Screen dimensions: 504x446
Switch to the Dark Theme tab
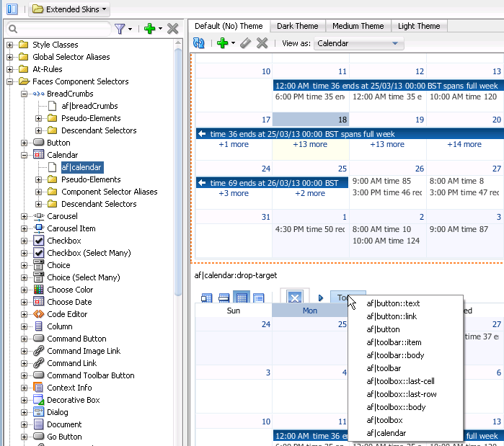(298, 26)
